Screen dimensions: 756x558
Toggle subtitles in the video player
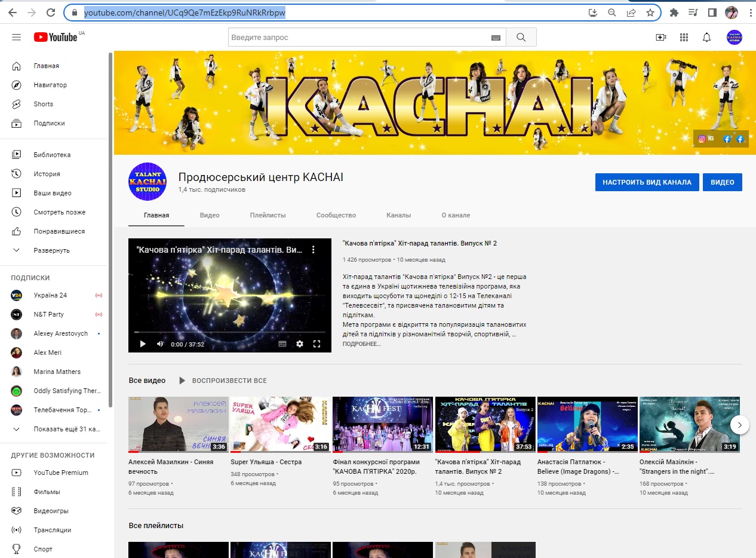282,344
